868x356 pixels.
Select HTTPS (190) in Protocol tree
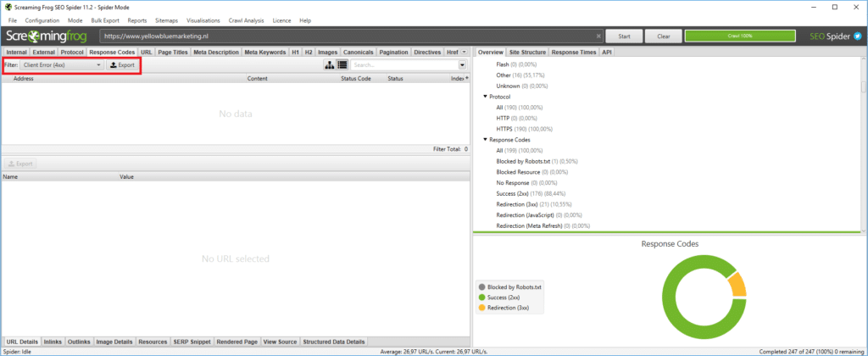pyautogui.click(x=525, y=129)
